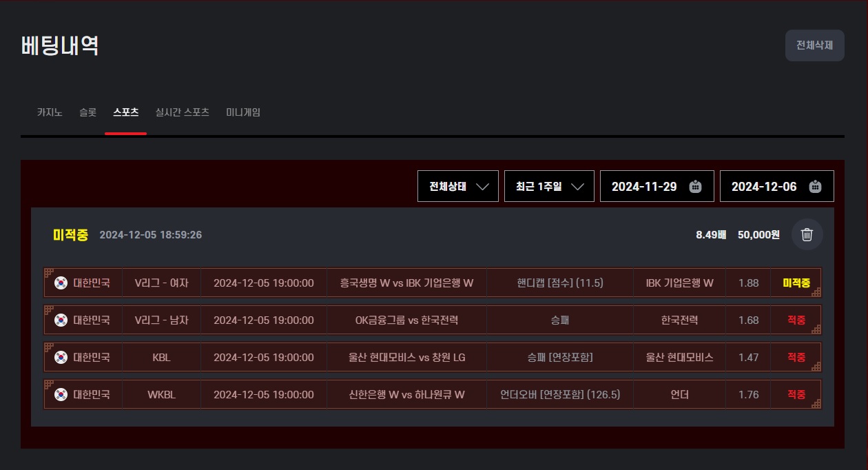Click the V리그 - 남자 league cell

[161, 320]
